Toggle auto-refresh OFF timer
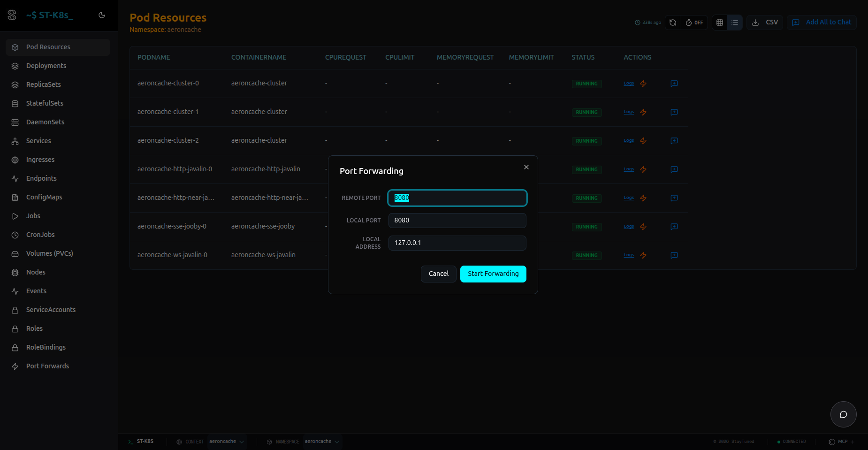The height and width of the screenshot is (450, 868). pos(694,23)
